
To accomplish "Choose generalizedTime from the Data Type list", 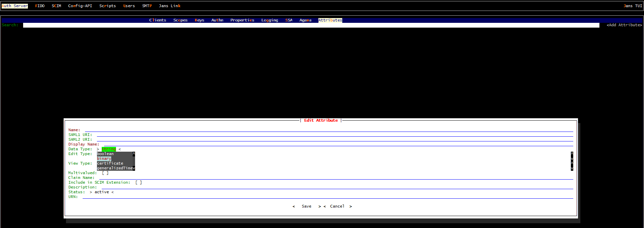I will pos(115,168).
